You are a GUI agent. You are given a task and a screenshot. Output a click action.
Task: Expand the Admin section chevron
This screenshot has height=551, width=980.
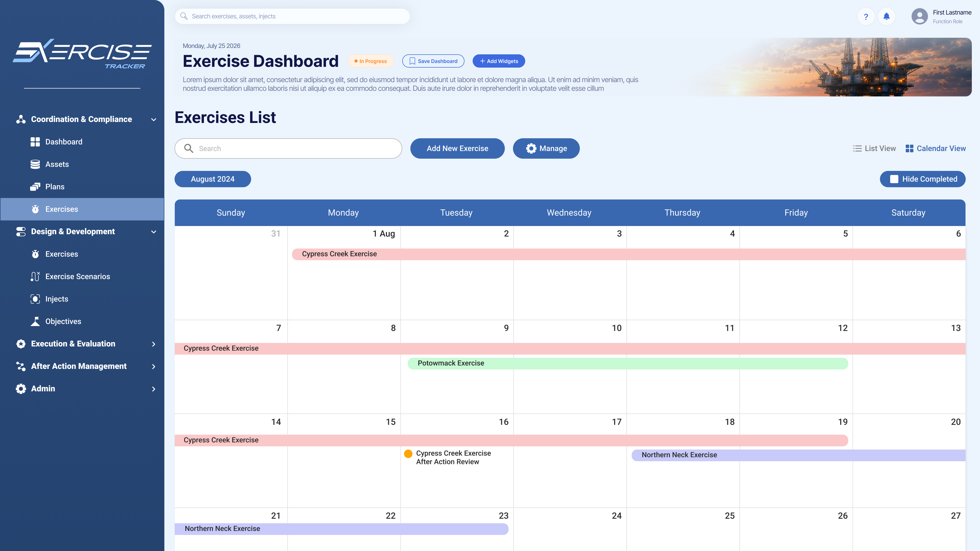(154, 389)
